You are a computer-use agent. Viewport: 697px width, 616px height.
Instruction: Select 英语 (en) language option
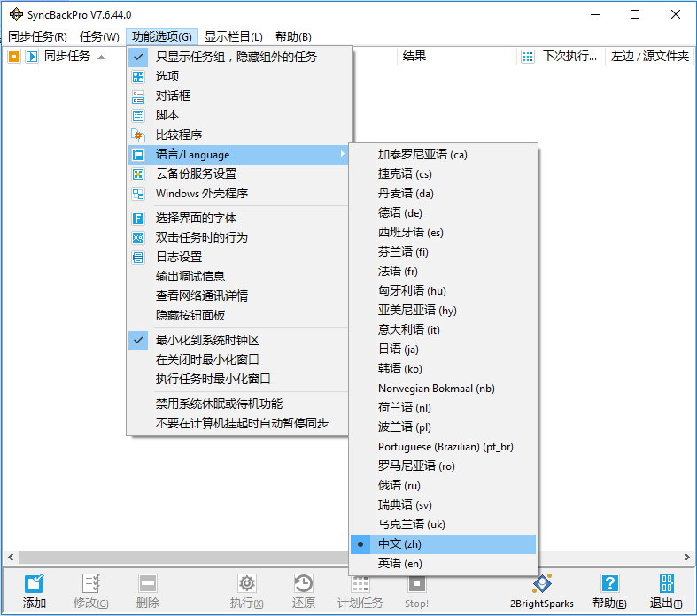point(400,563)
